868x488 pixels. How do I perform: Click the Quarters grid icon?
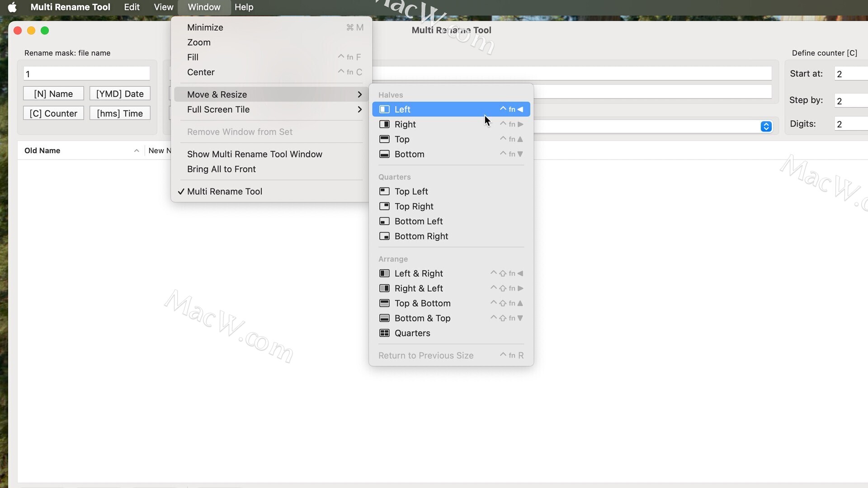tap(384, 333)
